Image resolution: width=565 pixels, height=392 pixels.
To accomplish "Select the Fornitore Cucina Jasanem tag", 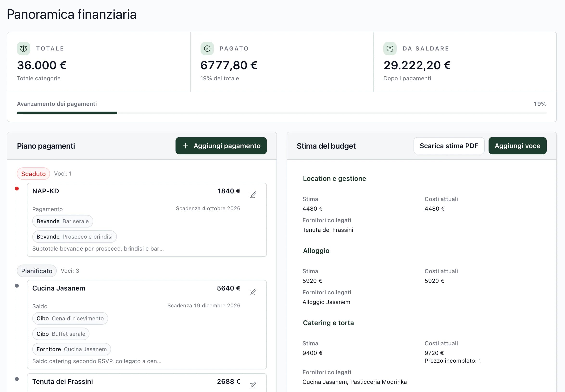I will click(71, 349).
